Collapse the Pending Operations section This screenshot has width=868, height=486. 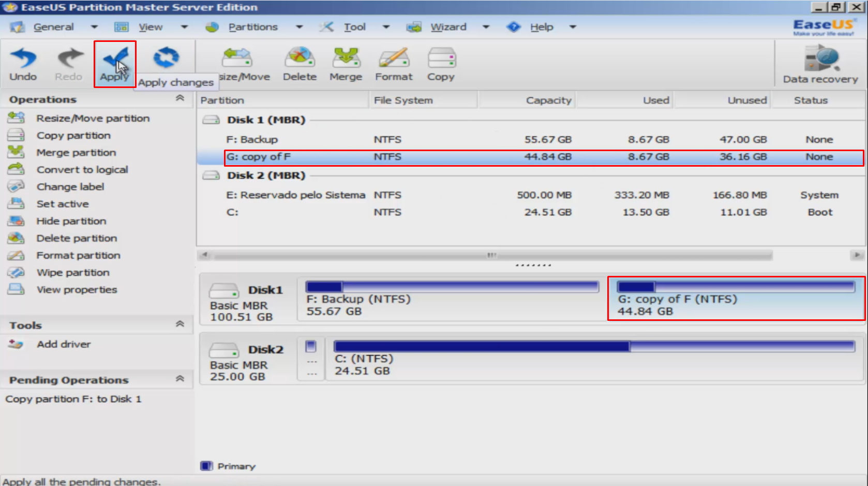180,379
